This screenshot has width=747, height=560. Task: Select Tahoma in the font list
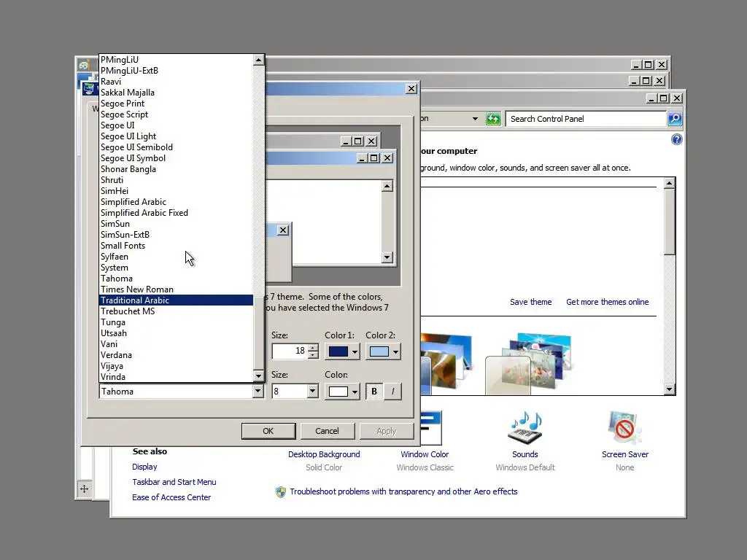pyautogui.click(x=177, y=278)
